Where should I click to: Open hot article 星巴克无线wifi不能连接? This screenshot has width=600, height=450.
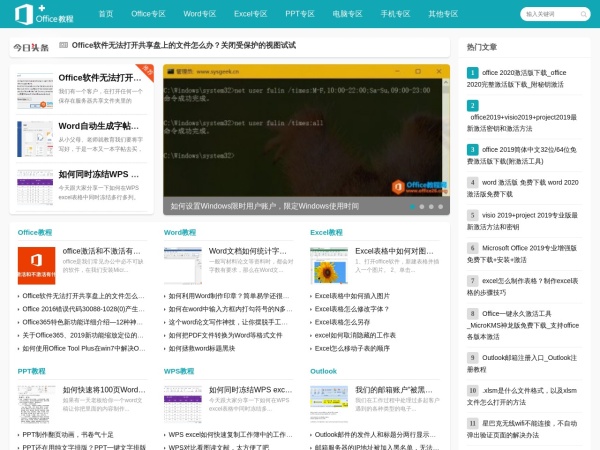pyautogui.click(x=522, y=429)
